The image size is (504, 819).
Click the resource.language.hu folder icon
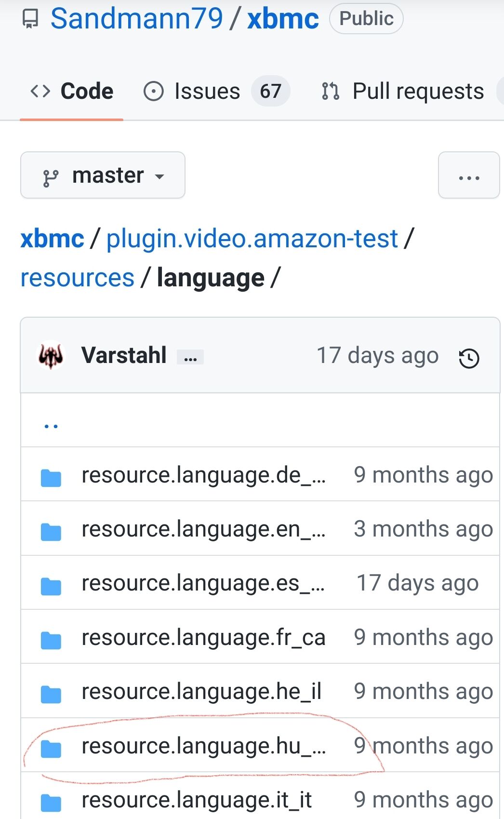click(51, 749)
